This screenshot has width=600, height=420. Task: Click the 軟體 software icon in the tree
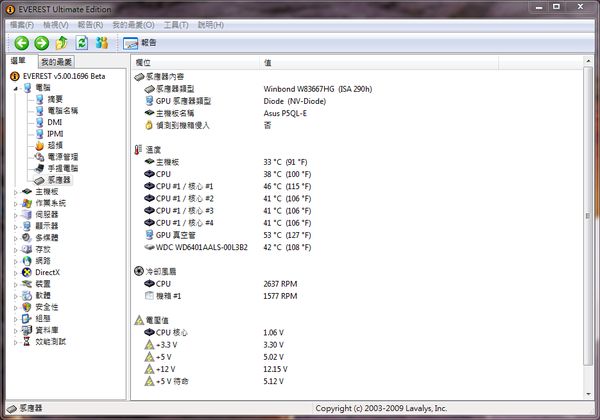(27, 295)
